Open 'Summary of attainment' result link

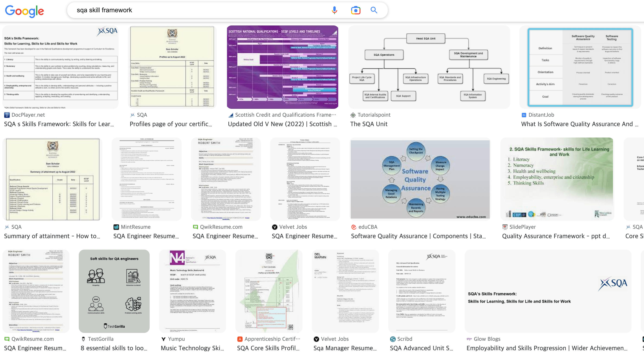tap(52, 236)
